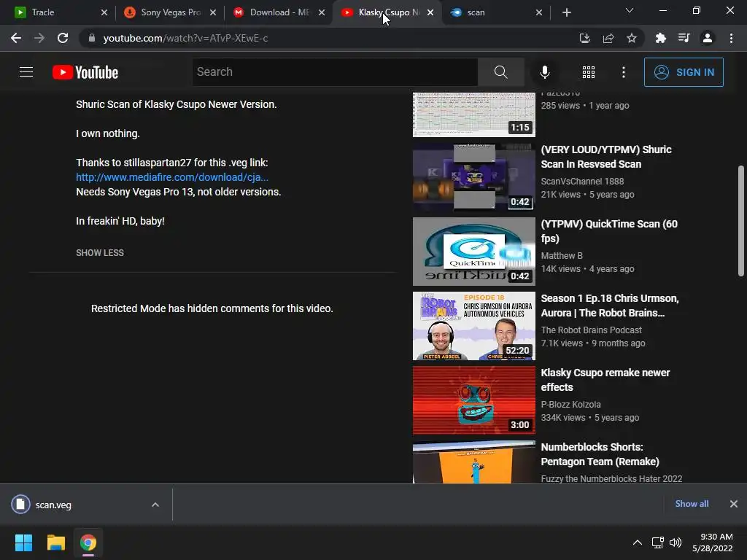This screenshot has height=560, width=747.
Task: Click the Chrome taskbar icon
Action: pos(88,542)
